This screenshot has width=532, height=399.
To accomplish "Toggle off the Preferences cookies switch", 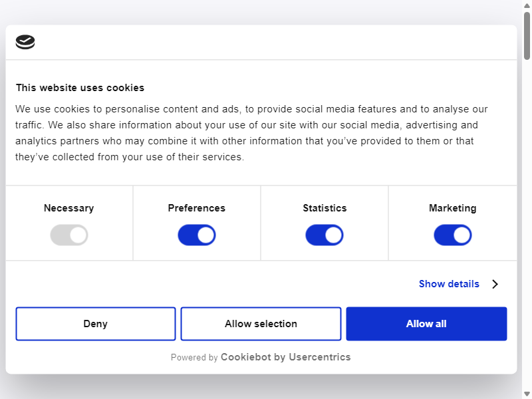I will point(197,235).
